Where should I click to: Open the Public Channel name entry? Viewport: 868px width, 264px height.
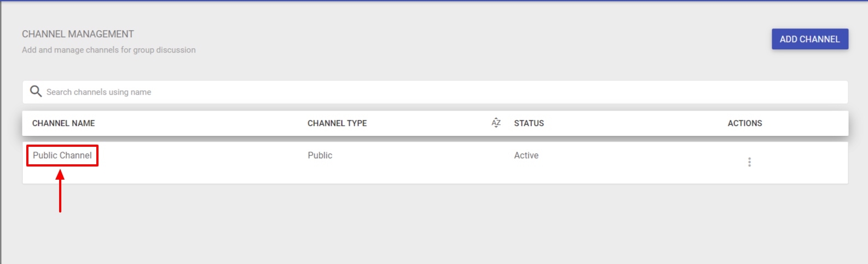coord(62,156)
